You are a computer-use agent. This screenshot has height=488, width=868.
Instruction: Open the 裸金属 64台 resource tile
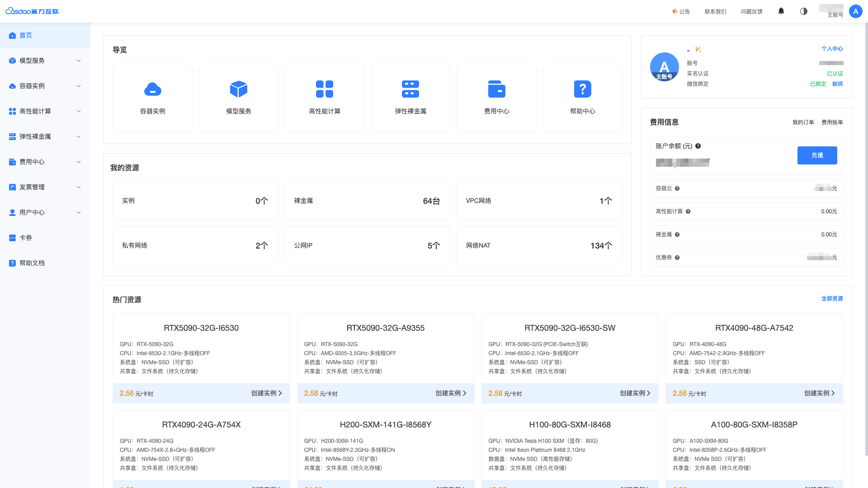pos(367,201)
